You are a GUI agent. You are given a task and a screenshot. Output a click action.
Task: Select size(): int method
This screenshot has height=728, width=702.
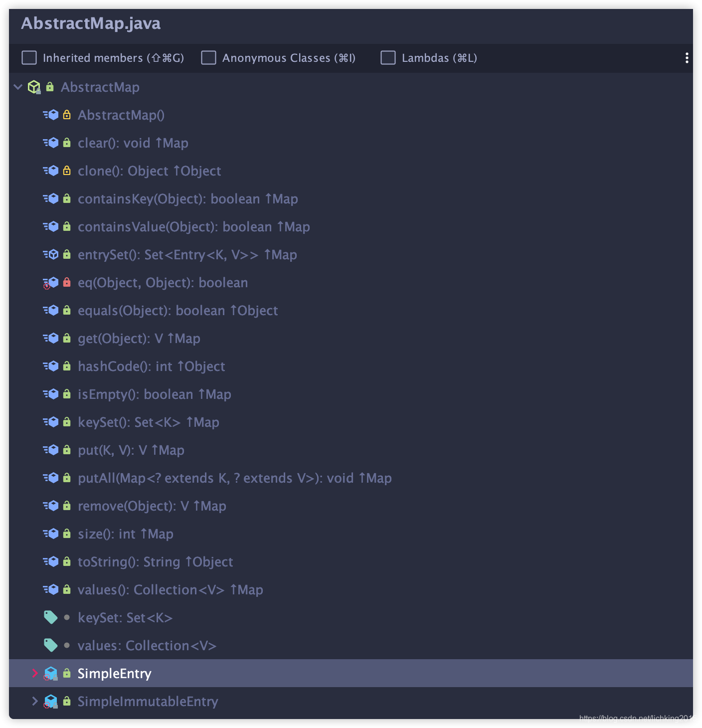coord(126,534)
